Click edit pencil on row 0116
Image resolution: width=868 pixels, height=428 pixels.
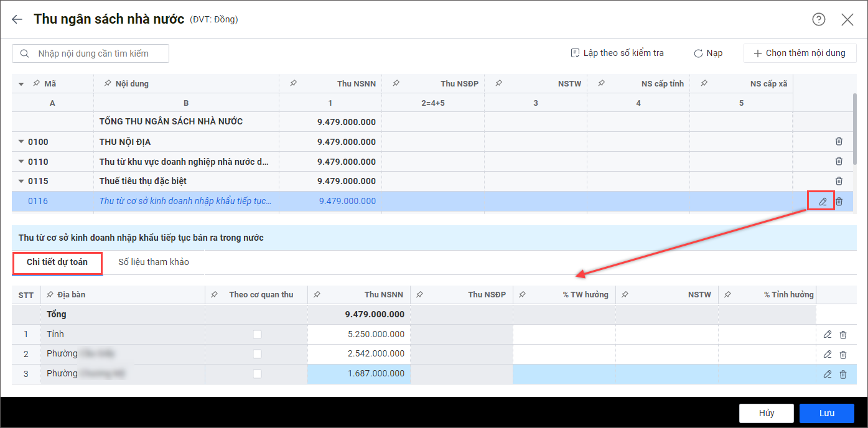pyautogui.click(x=823, y=202)
